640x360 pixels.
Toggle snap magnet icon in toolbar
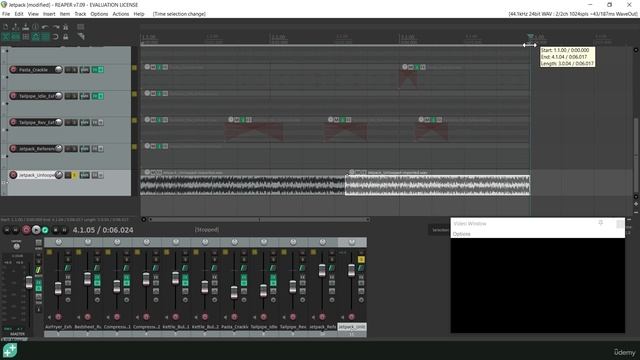(56, 37)
